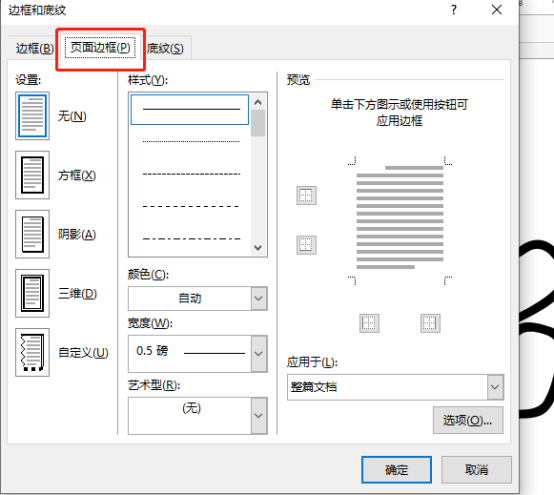Open the 艺术型(R) art dropdown arrow
Screen dimensions: 554x495
tap(259, 416)
